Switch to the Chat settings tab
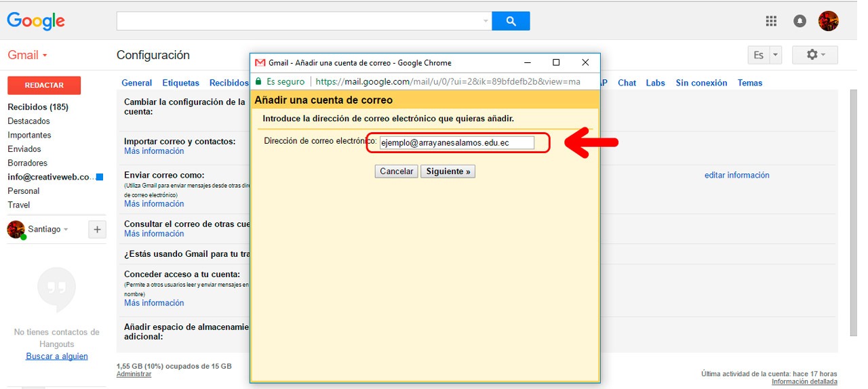 (x=627, y=83)
